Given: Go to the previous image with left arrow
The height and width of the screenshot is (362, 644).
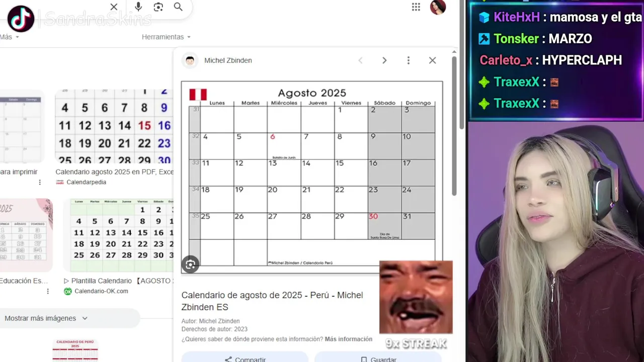Looking at the screenshot, I should coord(360,60).
